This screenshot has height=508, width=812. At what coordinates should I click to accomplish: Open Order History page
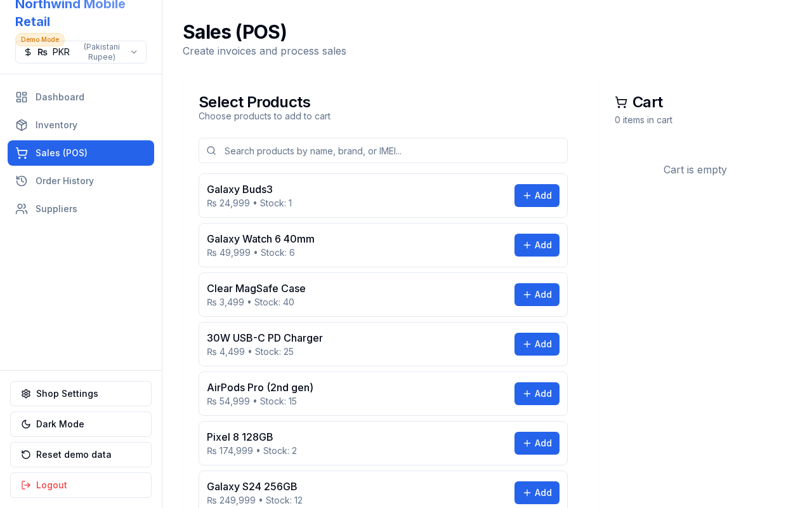[x=81, y=181]
